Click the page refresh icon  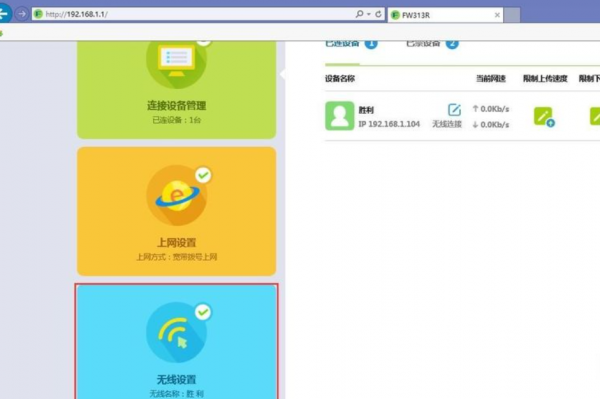coord(378,14)
